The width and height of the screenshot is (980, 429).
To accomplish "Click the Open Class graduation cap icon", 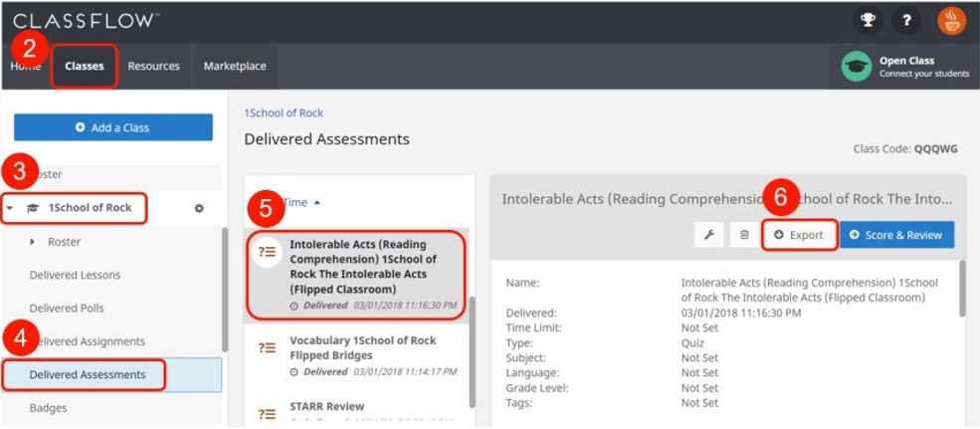I will [856, 67].
